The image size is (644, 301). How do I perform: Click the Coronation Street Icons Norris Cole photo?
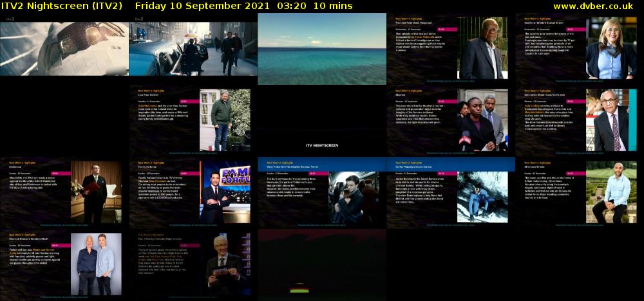[x=611, y=120]
